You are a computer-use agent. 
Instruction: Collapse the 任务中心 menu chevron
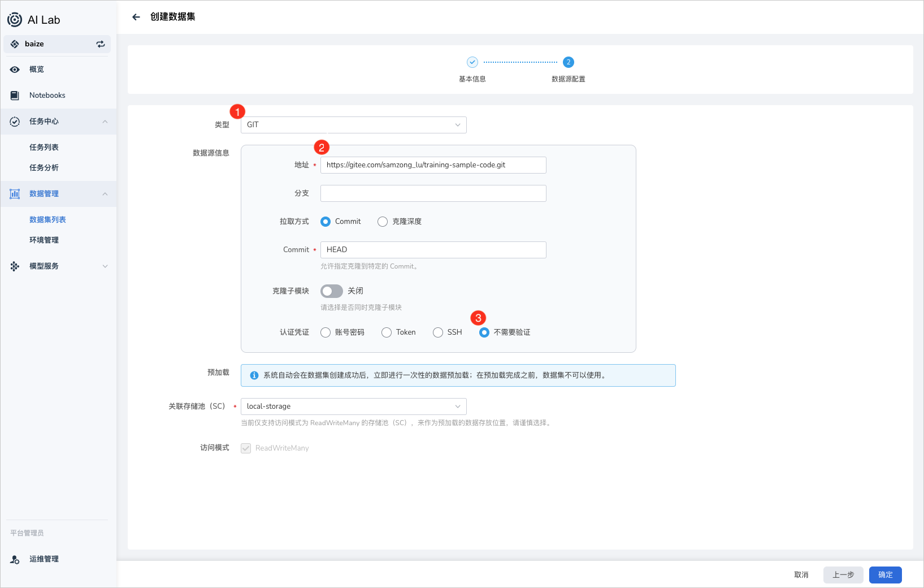[x=105, y=122]
